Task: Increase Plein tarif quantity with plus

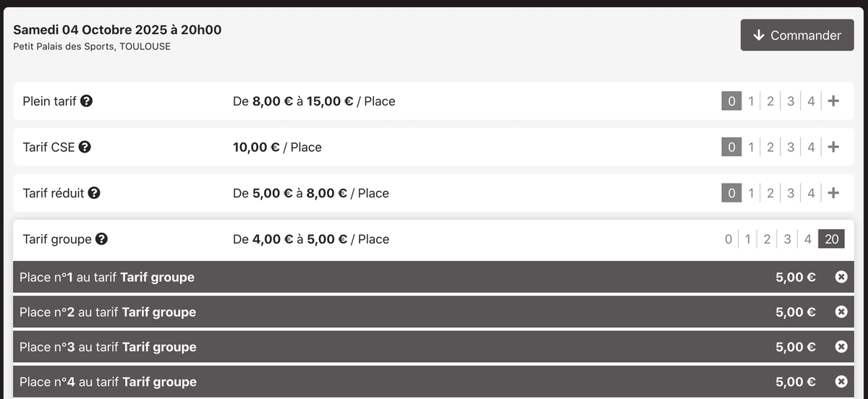Action: coord(833,101)
